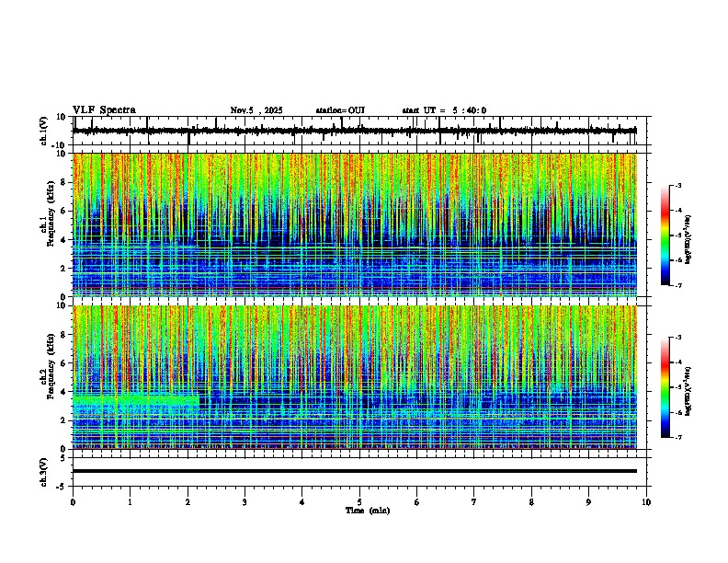Click the "3" tick on the Time axis
Image resolution: width=728 pixels, height=563 pixels.
245,502
